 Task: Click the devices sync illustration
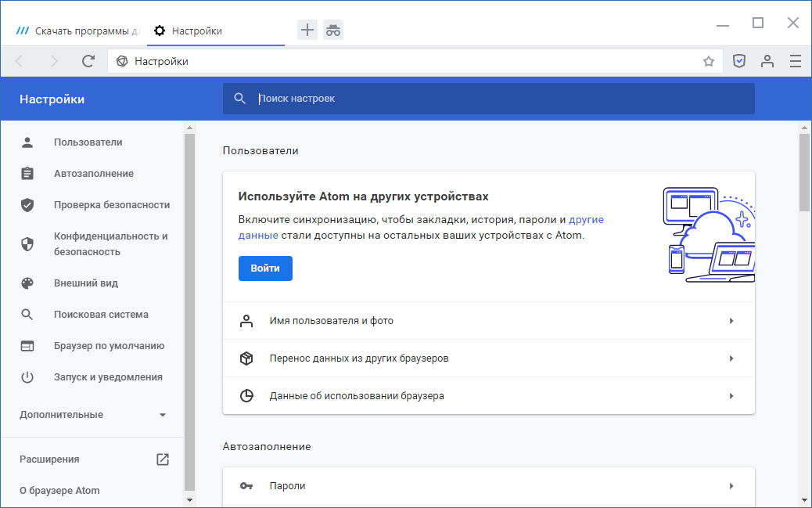709,235
